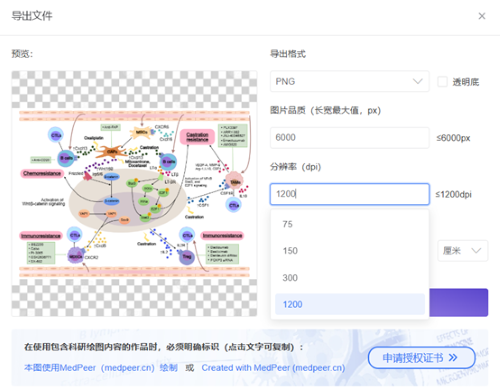Open the PNG export format dropdown
Image resolution: width=500 pixels, height=391 pixels.
point(349,81)
